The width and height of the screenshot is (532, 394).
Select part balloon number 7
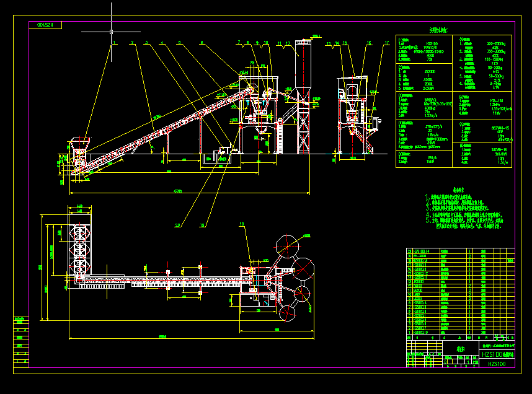[x=239, y=42]
